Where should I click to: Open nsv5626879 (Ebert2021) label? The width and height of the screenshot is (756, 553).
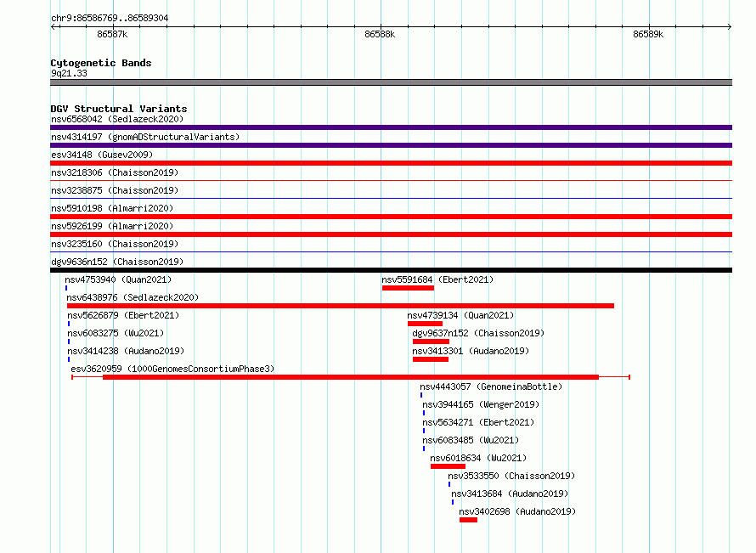[x=123, y=315]
